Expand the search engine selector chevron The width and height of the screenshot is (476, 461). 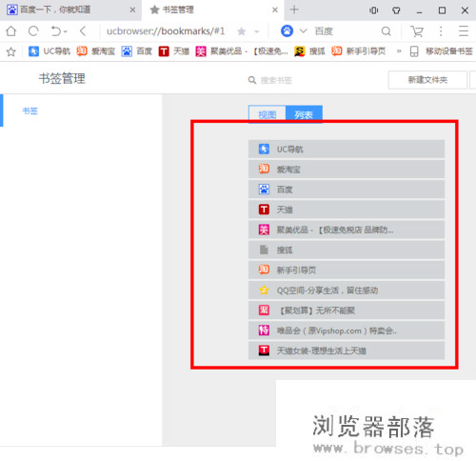[x=304, y=31]
